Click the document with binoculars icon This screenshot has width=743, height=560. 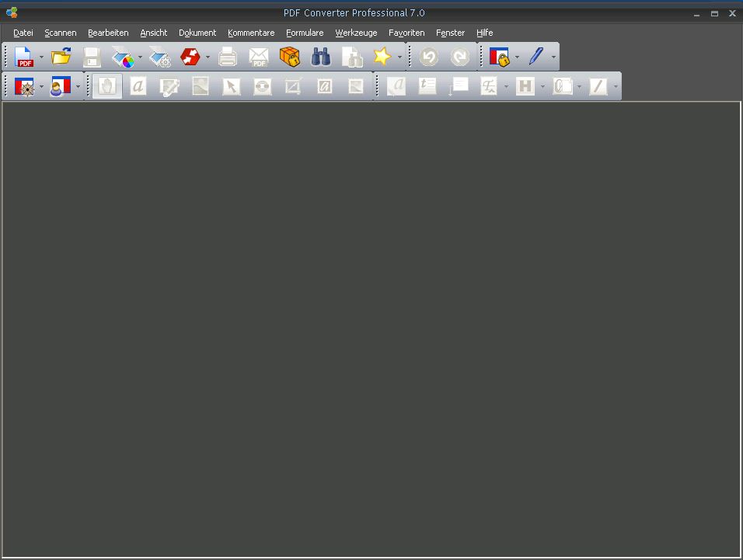coord(352,57)
